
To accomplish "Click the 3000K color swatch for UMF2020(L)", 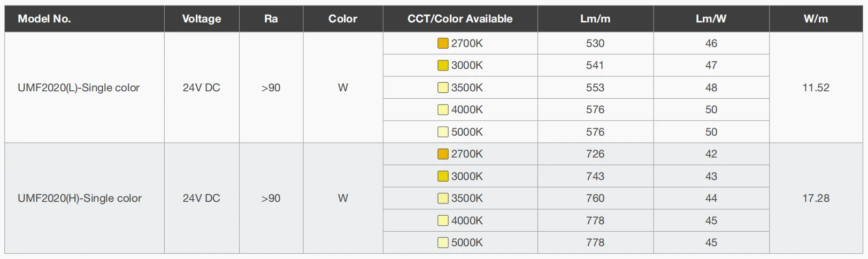I will point(443,66).
